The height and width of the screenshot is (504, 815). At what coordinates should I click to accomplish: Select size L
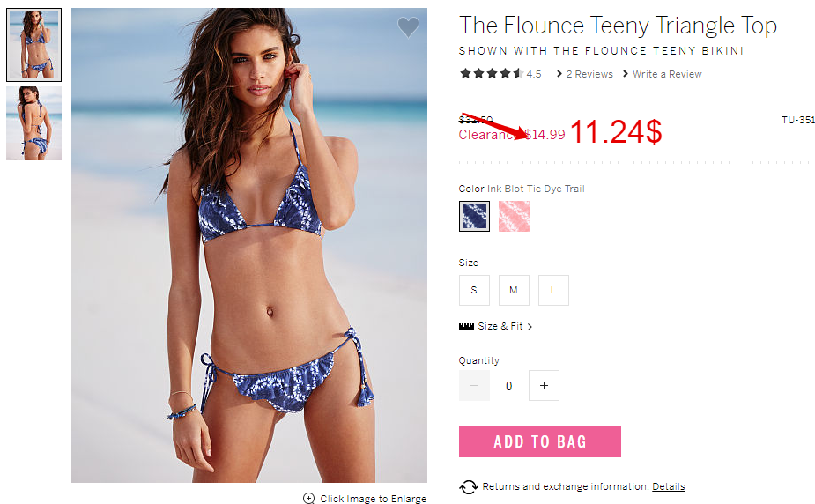pos(553,290)
